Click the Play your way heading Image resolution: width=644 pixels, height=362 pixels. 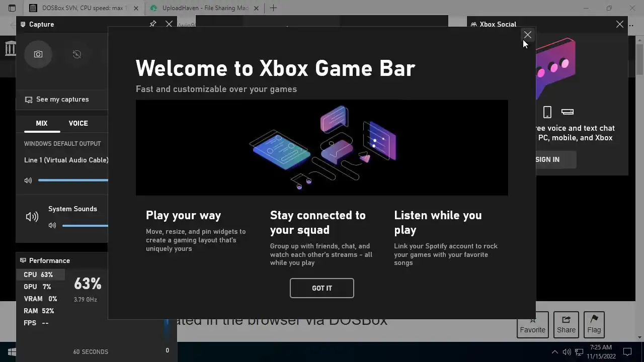[x=183, y=215]
